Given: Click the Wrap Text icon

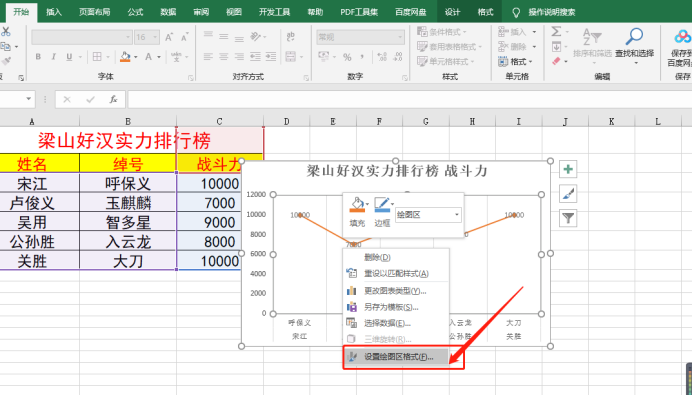Looking at the screenshot, I should coord(290,36).
